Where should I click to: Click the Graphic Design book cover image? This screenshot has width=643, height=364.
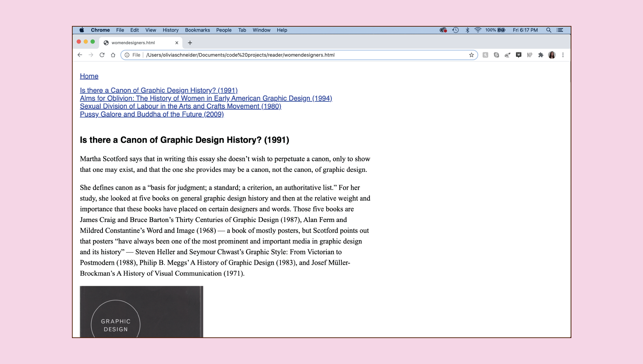pyautogui.click(x=141, y=312)
